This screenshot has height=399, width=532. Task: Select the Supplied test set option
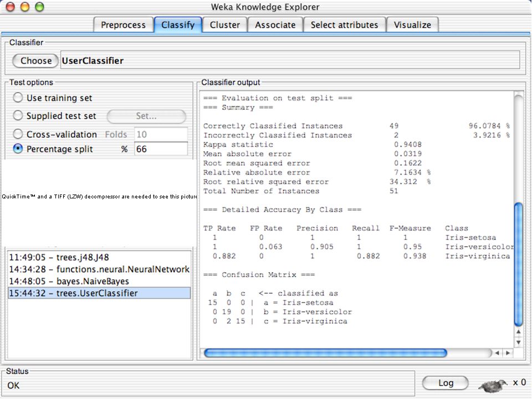54,116
